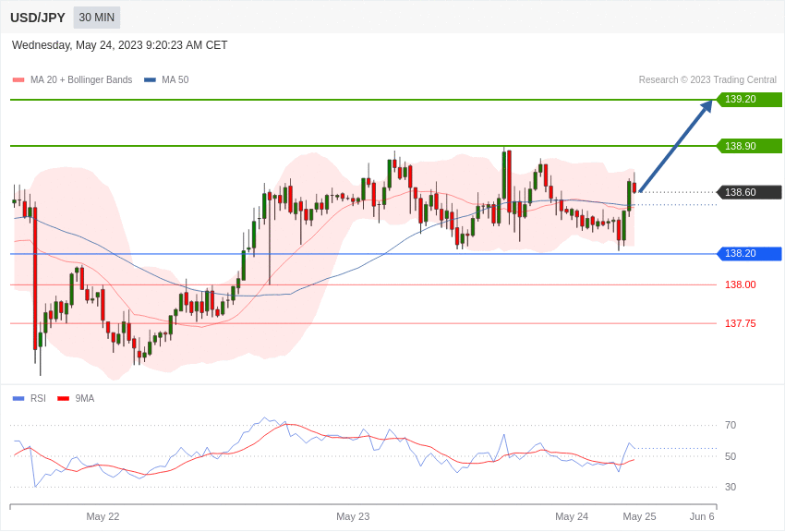
Task: Select the 138.90 resistance price tag
Action: 750,146
